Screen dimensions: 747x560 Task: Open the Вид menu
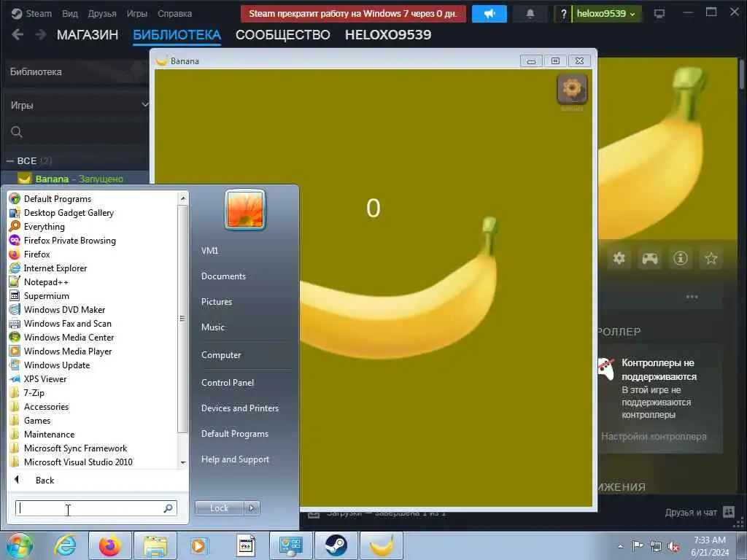click(69, 14)
